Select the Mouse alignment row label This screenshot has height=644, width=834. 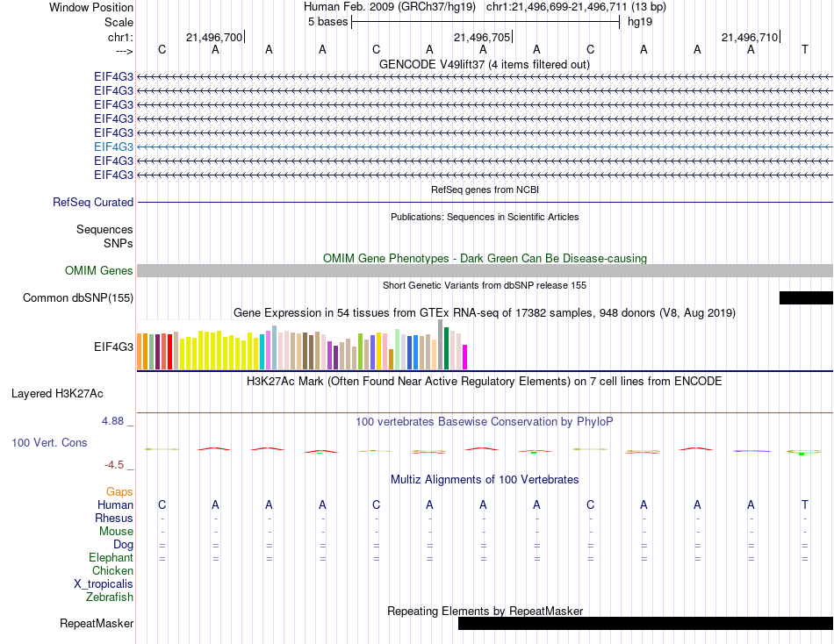point(116,532)
